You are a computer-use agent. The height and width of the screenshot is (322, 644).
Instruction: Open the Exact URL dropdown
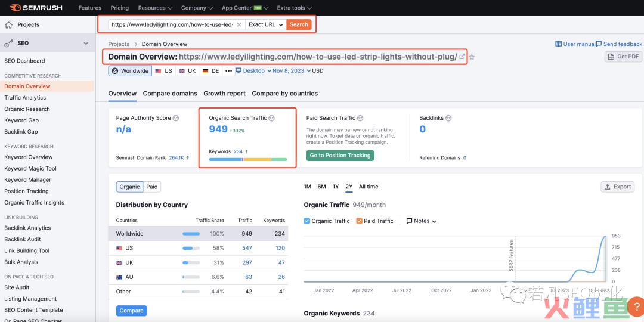pyautogui.click(x=266, y=24)
